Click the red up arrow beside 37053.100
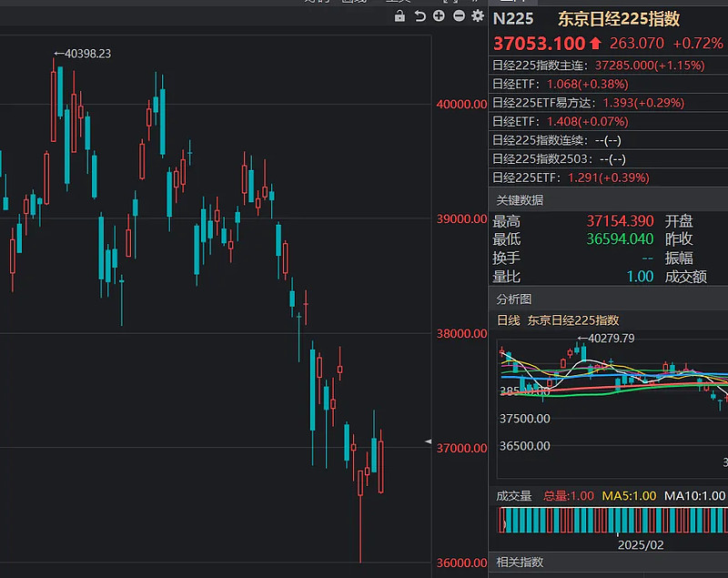 tap(595, 44)
